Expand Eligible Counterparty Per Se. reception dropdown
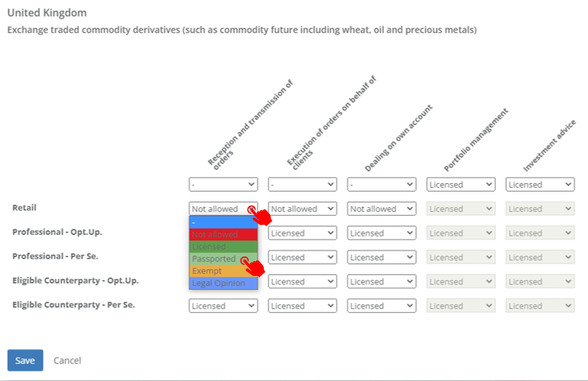Screen dimensions: 588x381 tap(223, 306)
